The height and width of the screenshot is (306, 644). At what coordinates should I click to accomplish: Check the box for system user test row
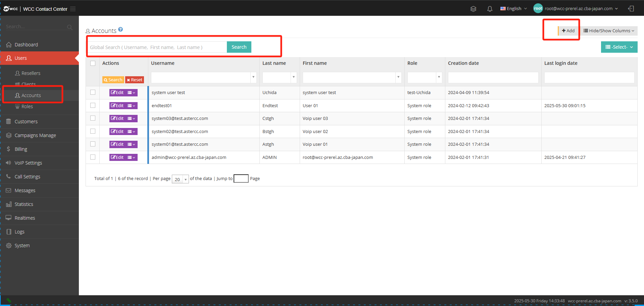[x=93, y=92]
